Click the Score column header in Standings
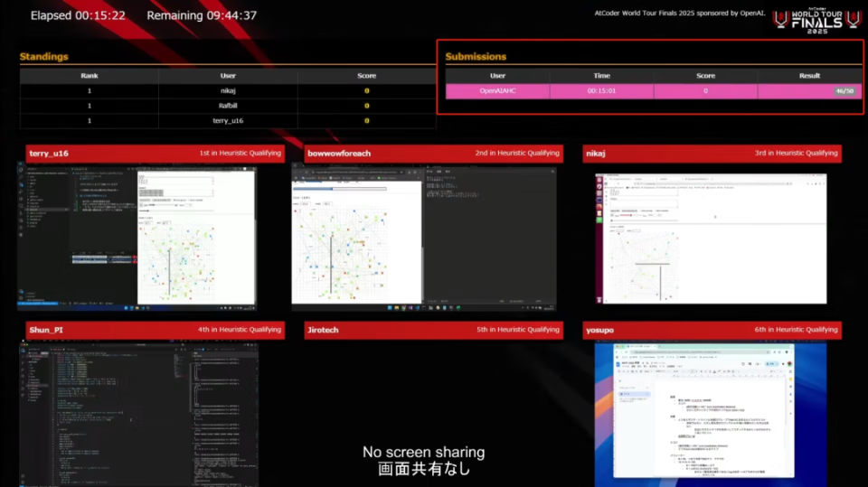Screen dimensions: 868x487 pos(366,76)
